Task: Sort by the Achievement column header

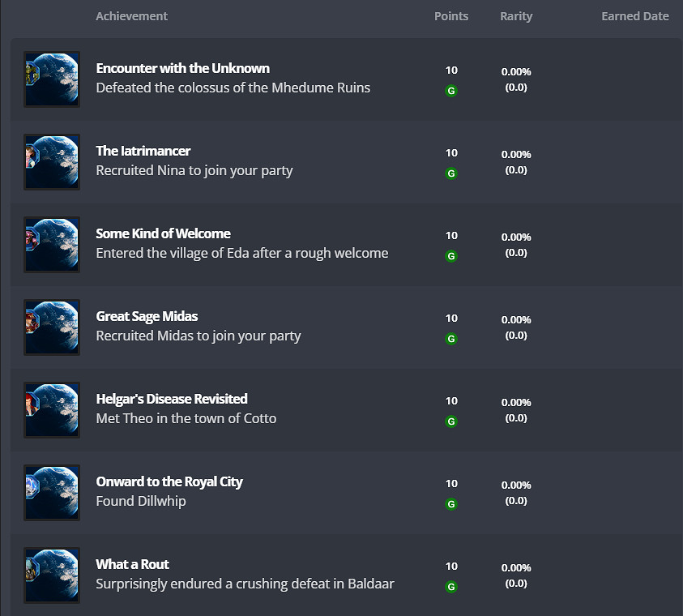Action: [x=131, y=16]
